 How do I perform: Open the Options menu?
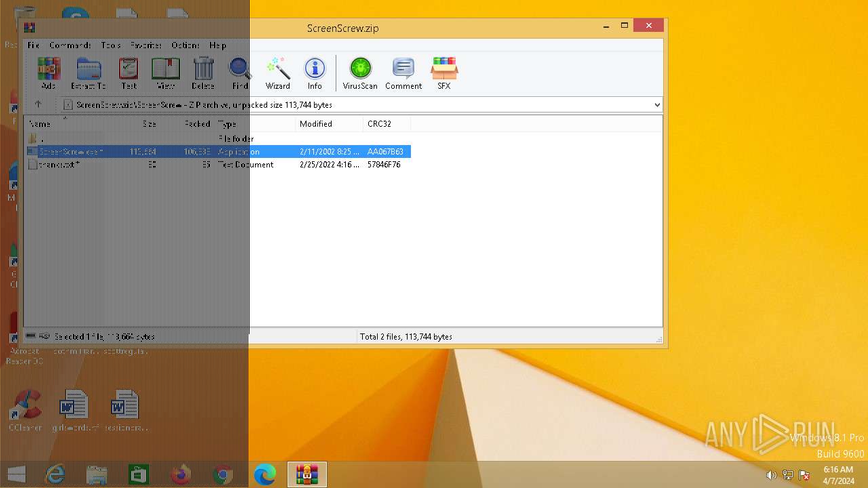coord(184,45)
